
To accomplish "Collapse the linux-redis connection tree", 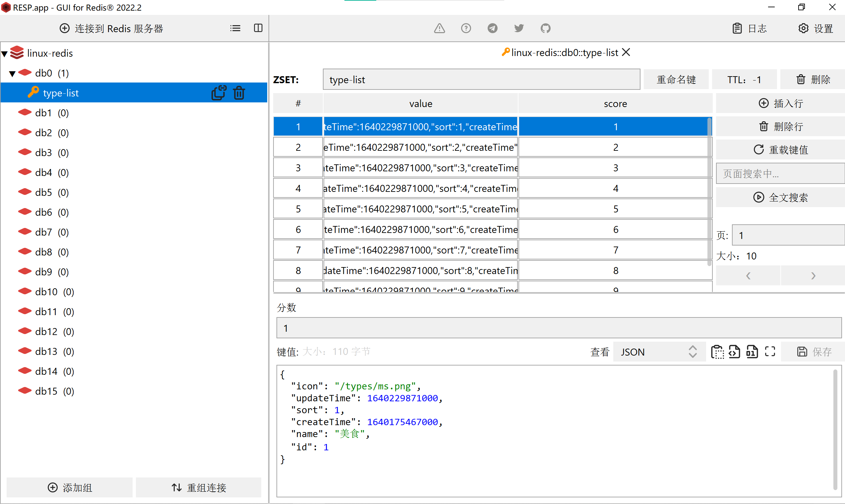I will click(4, 53).
